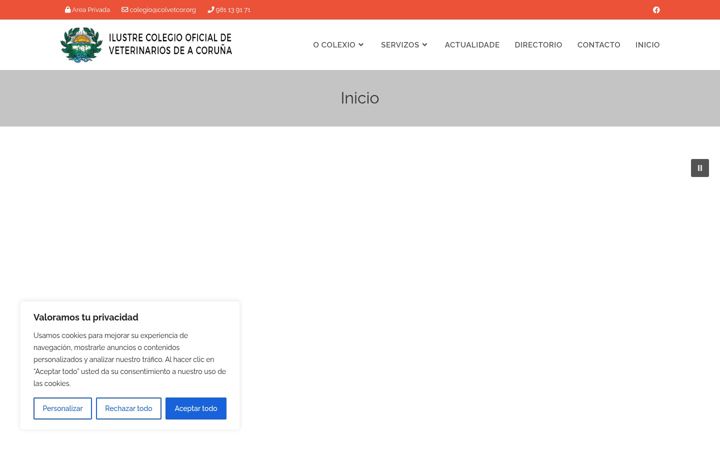Open the Área Privada link
720x450 pixels.
(87, 10)
